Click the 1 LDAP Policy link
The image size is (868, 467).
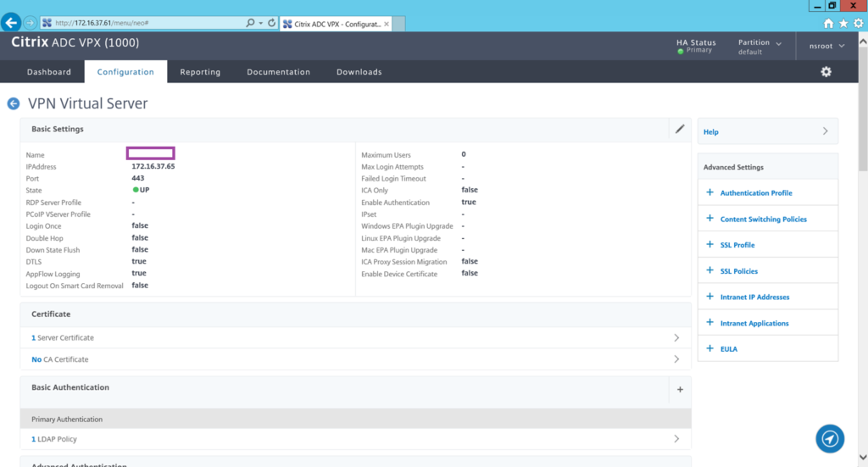pos(53,439)
